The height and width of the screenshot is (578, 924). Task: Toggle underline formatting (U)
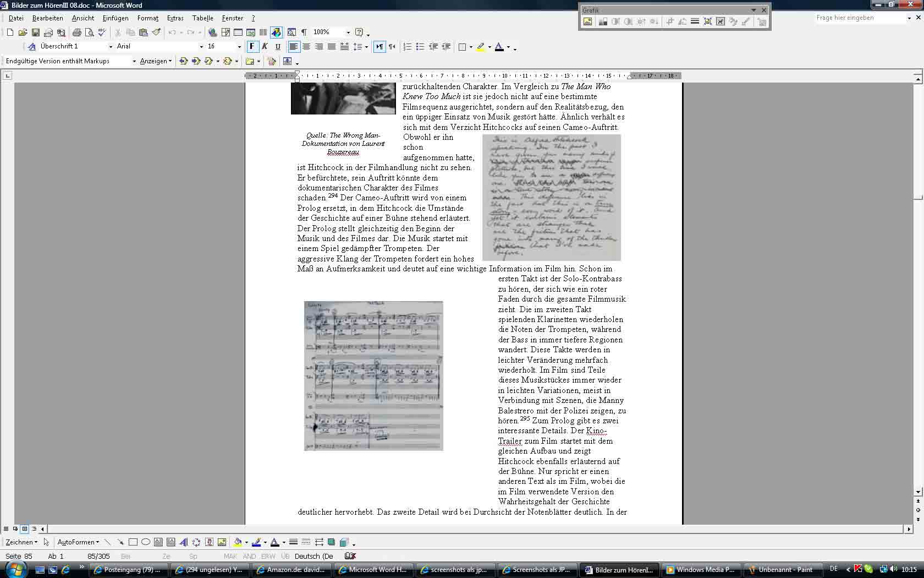(277, 47)
